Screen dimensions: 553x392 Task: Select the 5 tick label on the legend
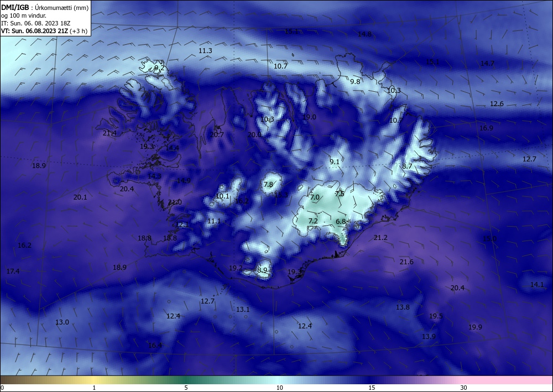pyautogui.click(x=186, y=388)
